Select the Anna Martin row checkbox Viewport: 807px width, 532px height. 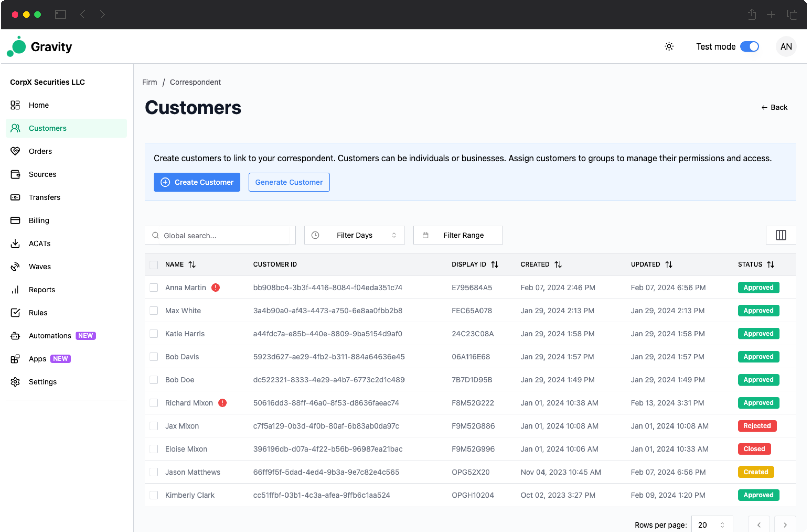[154, 288]
